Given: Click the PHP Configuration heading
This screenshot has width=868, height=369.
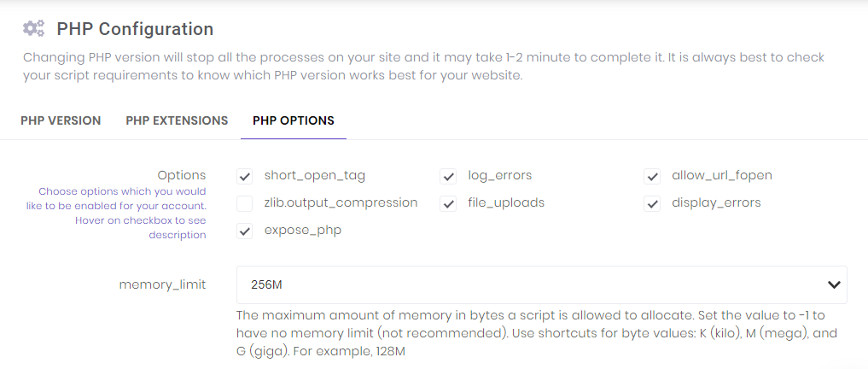Looking at the screenshot, I should click(135, 29).
